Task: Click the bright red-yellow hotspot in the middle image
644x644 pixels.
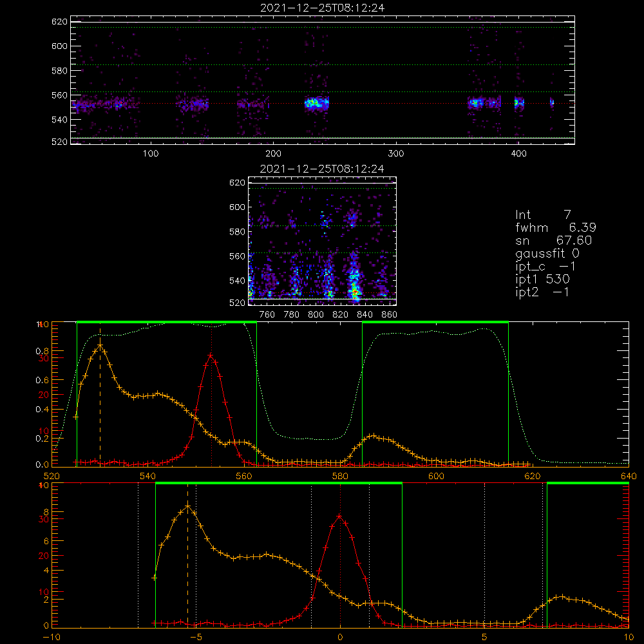Action: coord(354,292)
